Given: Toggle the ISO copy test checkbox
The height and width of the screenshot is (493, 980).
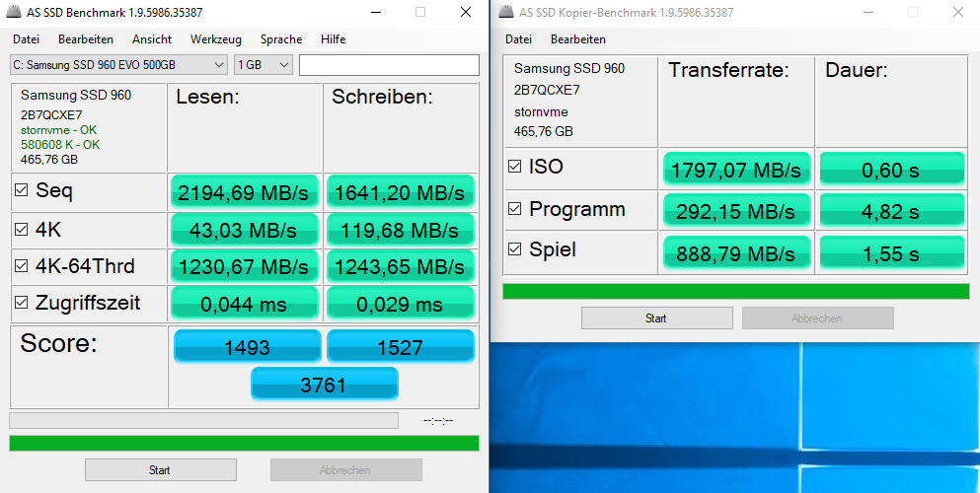Looking at the screenshot, I should coord(515,167).
